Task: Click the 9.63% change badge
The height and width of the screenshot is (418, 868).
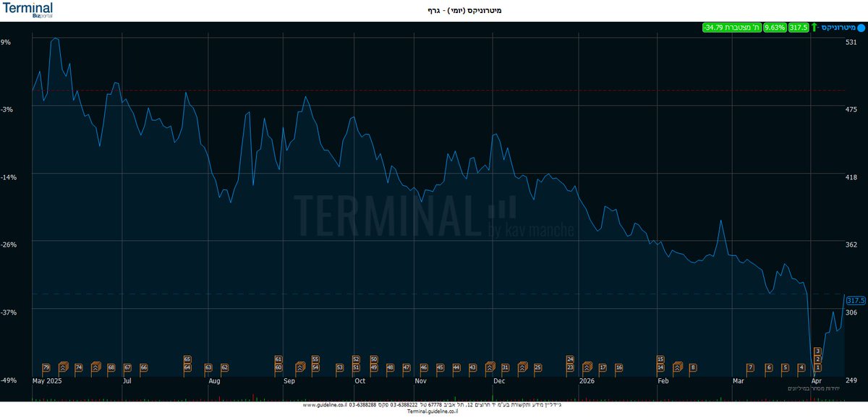Action: [x=775, y=27]
